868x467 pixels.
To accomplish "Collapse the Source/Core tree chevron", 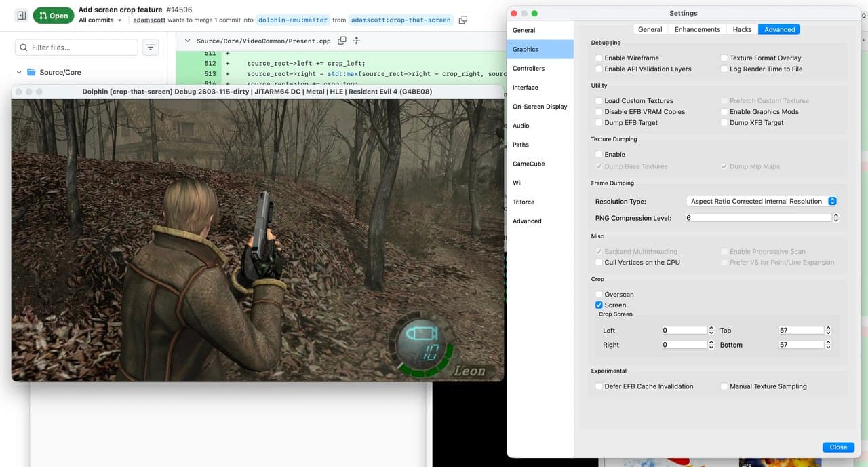I will 19,72.
